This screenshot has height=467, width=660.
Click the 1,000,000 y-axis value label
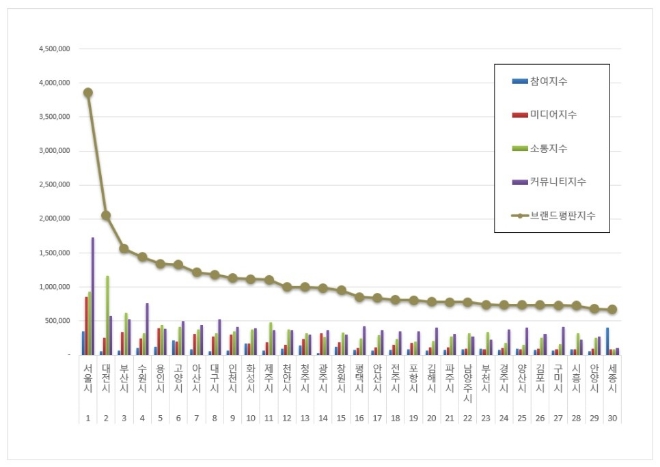(x=52, y=287)
